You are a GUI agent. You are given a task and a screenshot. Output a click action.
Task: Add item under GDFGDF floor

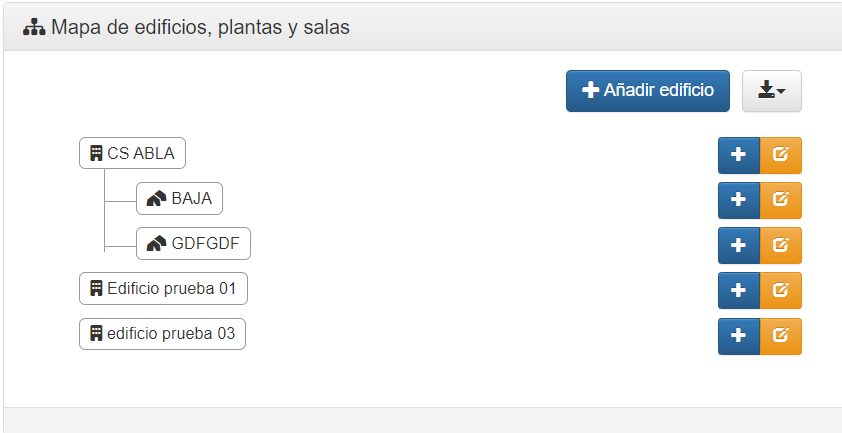coord(739,246)
